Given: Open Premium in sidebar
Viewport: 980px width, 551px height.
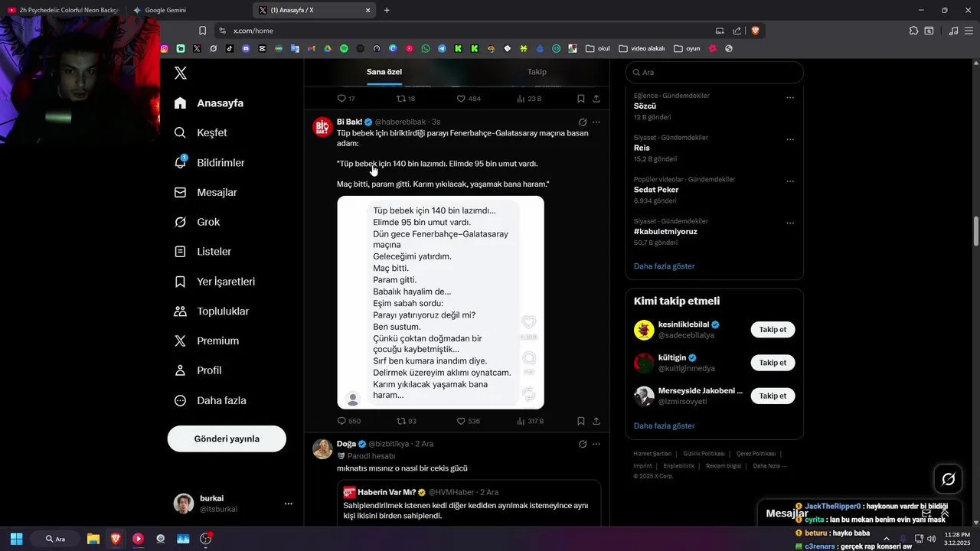Looking at the screenshot, I should pyautogui.click(x=207, y=341).
